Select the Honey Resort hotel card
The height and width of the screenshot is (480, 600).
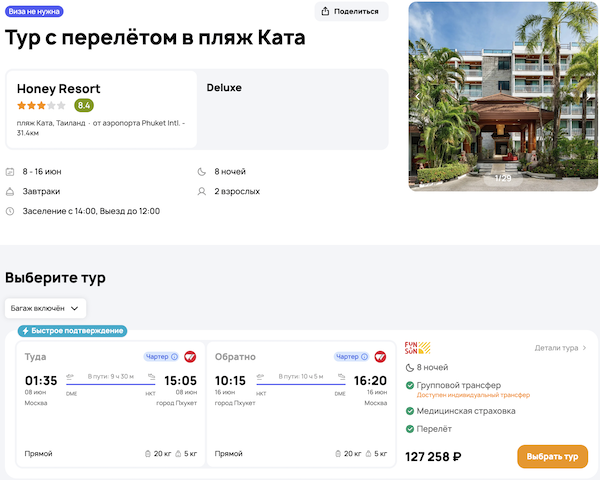(x=101, y=109)
